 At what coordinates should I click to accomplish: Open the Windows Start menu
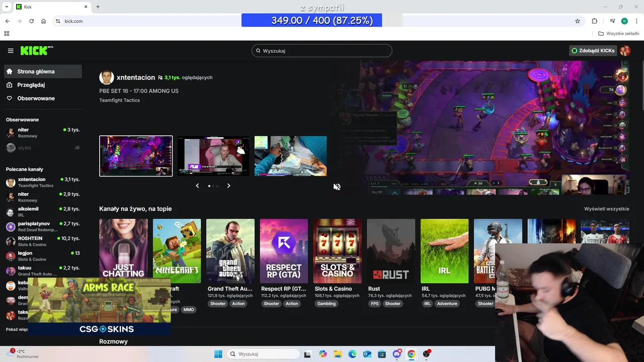(218, 354)
